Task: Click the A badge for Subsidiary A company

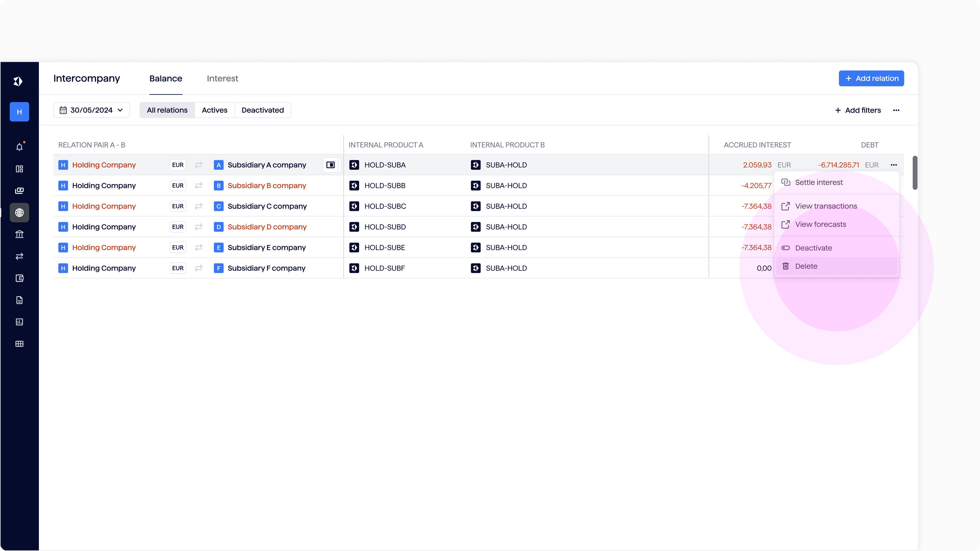Action: coord(218,165)
